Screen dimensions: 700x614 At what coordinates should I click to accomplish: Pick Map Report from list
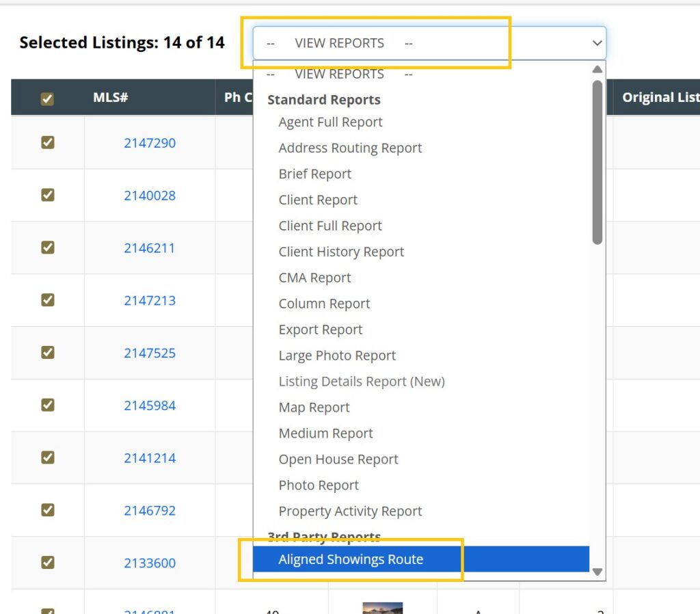pyautogui.click(x=314, y=408)
